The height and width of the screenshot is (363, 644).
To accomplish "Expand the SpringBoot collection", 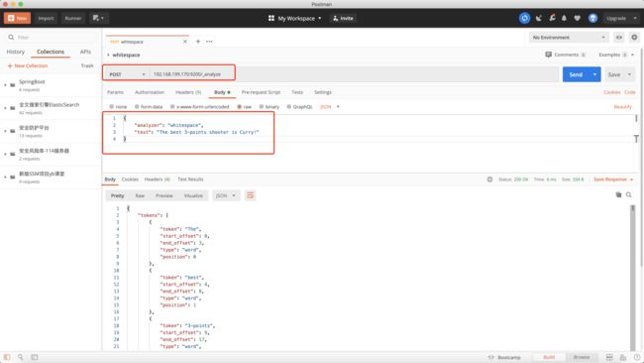I will tap(5, 85).
